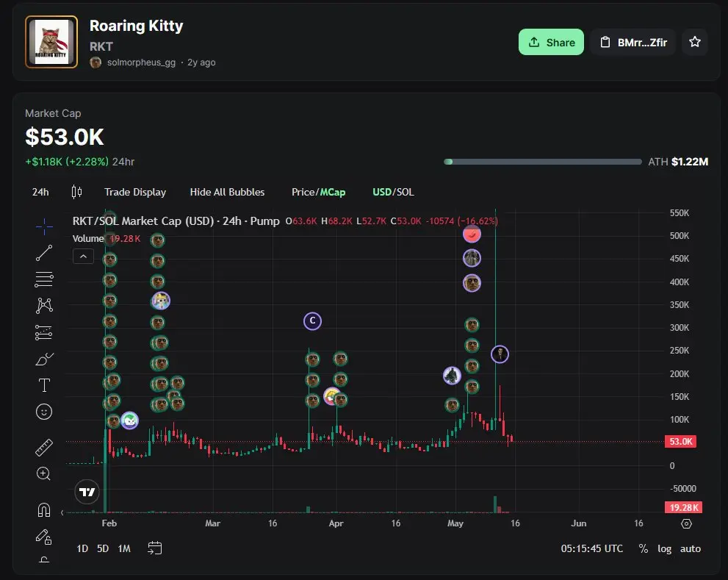Toggle magnet mode for drawings
This screenshot has width=728, height=580.
[x=44, y=510]
